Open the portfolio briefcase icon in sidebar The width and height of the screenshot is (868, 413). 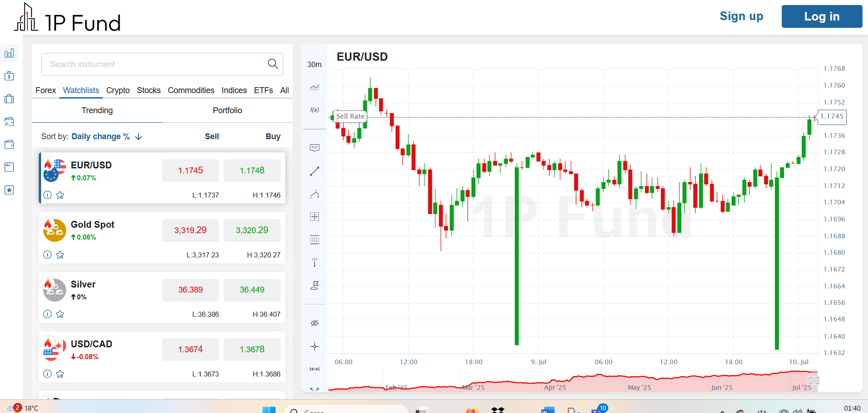point(9,99)
